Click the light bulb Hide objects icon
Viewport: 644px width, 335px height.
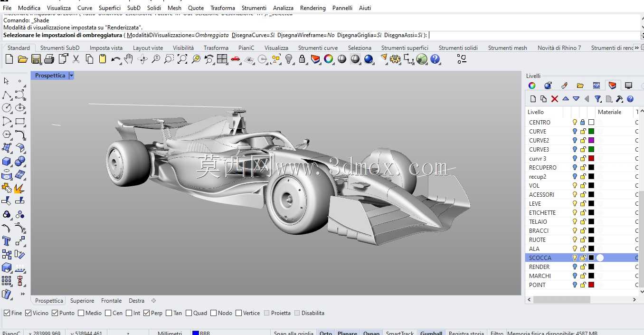coord(289,59)
